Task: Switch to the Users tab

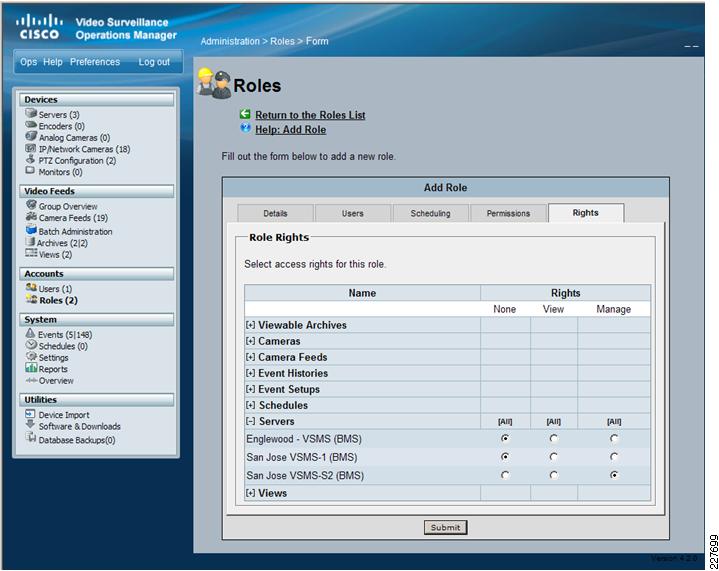Action: [353, 214]
